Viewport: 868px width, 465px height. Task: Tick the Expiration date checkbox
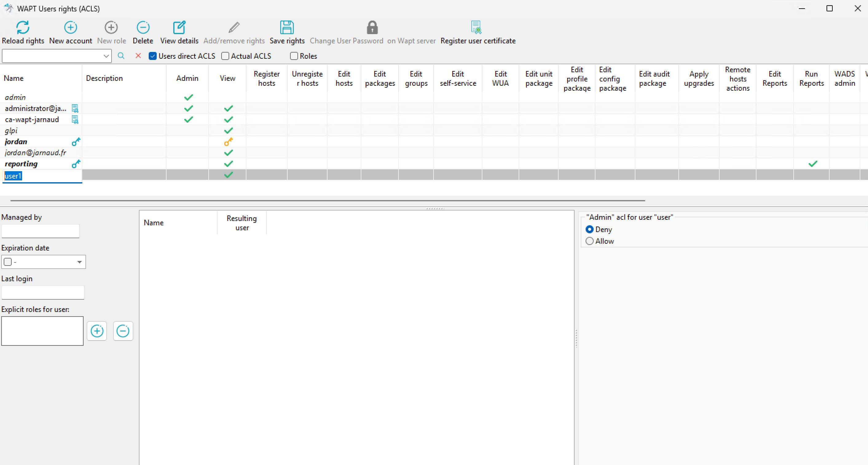click(x=8, y=262)
